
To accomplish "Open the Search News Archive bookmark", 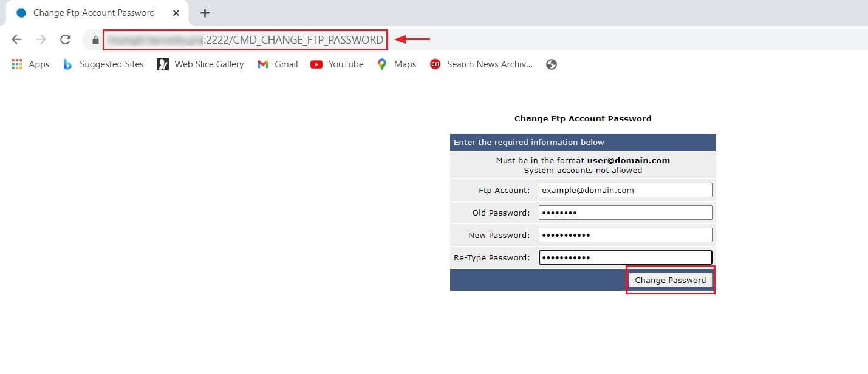I will (481, 64).
